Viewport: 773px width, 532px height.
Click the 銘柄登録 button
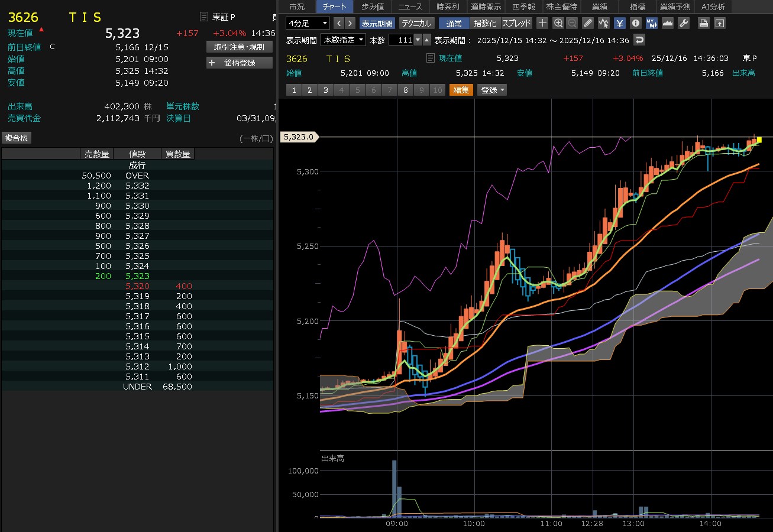coord(239,63)
